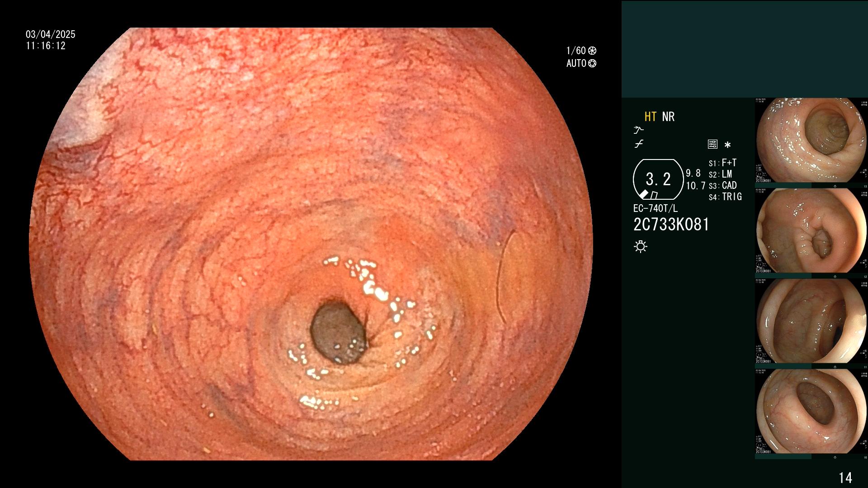Select the S1: F+T switch assignment
Screen dimensions: 868x488
point(722,163)
